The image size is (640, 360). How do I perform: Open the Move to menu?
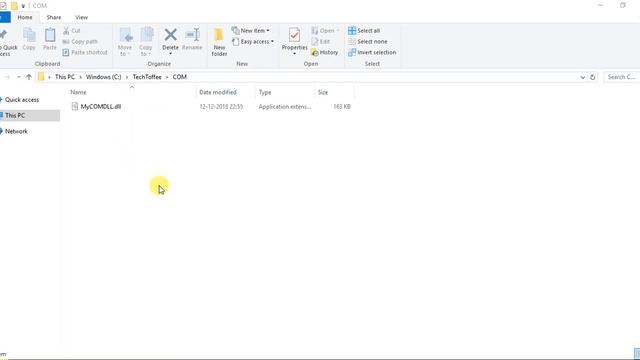(125, 42)
